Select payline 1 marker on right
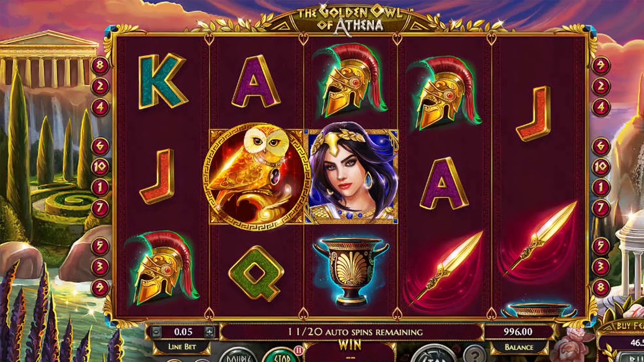The height and width of the screenshot is (362, 644). tap(601, 188)
